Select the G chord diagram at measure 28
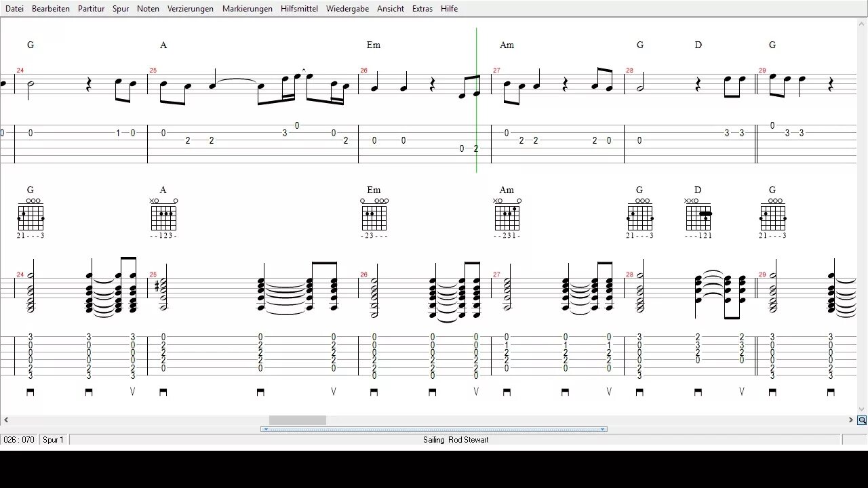This screenshot has width=868, height=488. [x=639, y=216]
